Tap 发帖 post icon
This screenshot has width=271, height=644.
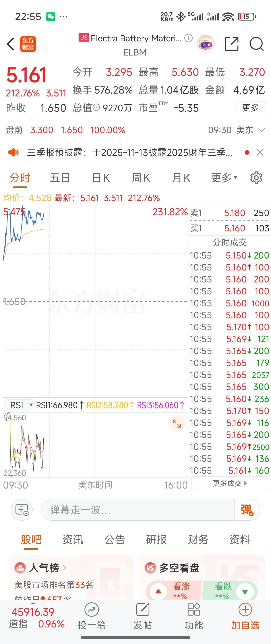pos(143,616)
